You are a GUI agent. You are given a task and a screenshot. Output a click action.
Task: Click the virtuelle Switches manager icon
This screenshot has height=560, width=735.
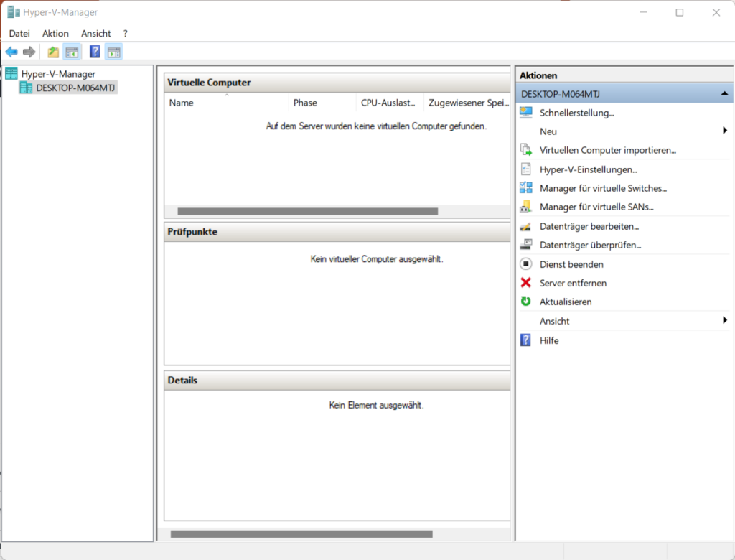click(x=526, y=187)
